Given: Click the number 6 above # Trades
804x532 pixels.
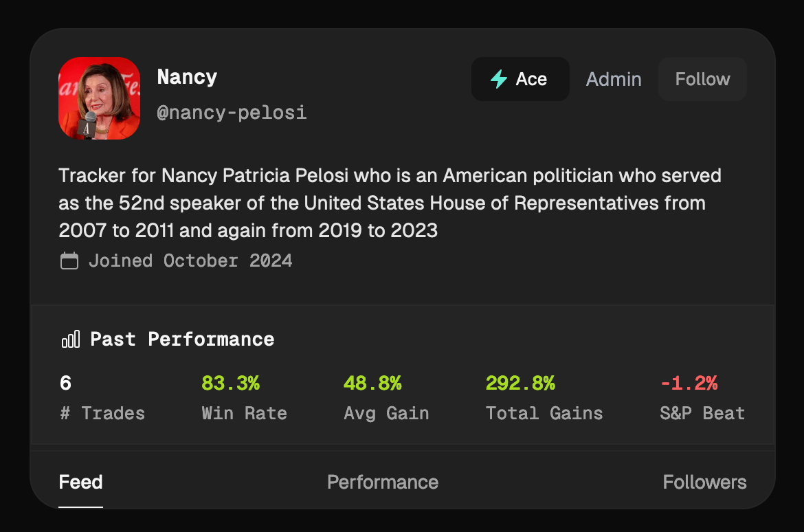Looking at the screenshot, I should pos(66,384).
